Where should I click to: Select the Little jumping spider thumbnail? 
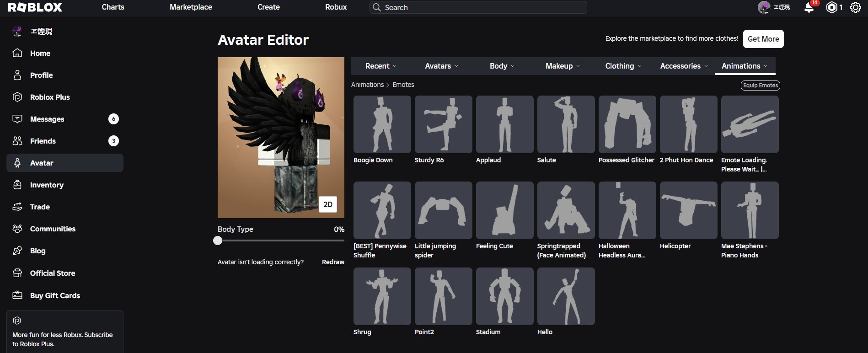pos(443,210)
